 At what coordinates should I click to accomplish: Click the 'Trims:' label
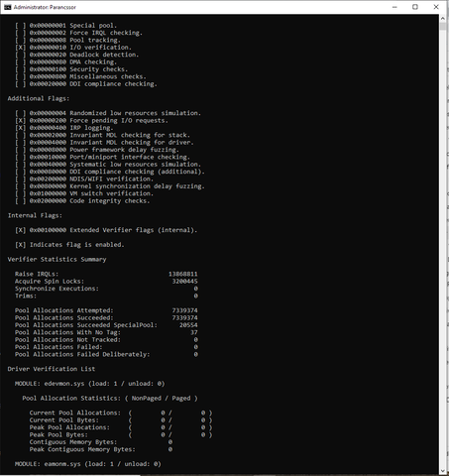(26, 296)
